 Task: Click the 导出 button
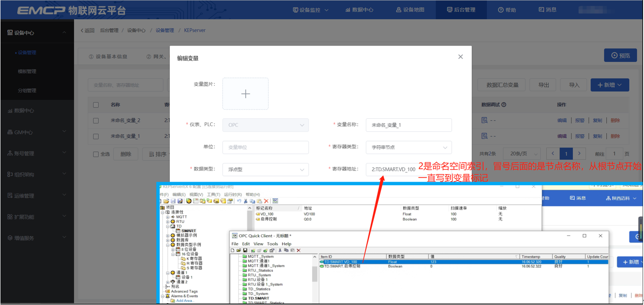pyautogui.click(x=543, y=85)
